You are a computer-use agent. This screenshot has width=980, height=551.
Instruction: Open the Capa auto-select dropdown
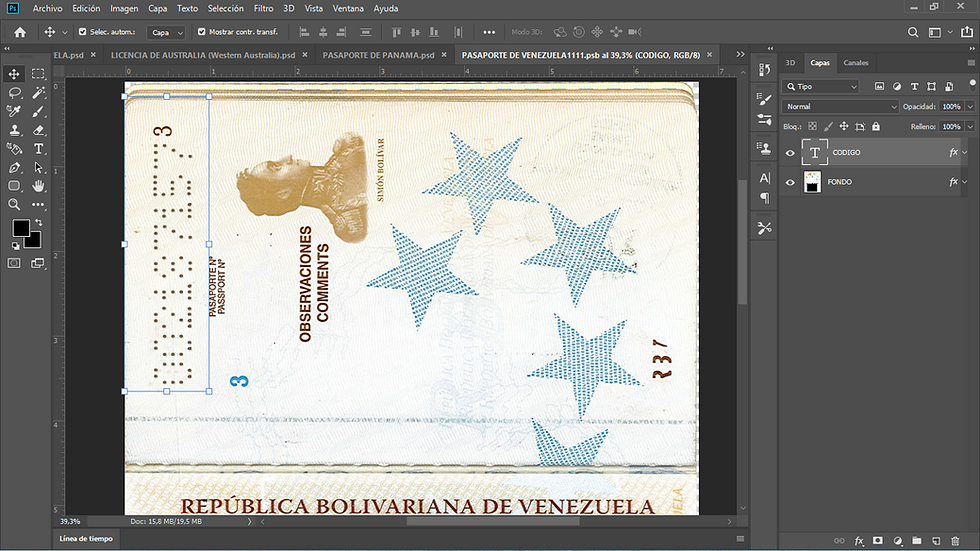point(166,32)
